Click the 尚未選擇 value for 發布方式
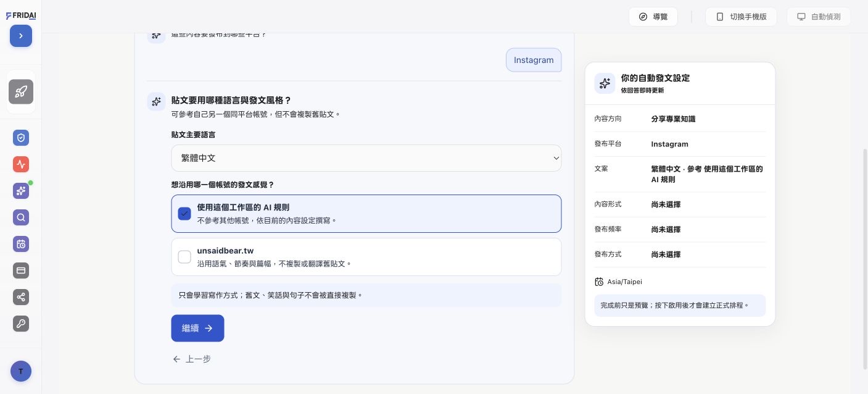868x394 pixels. 666,254
